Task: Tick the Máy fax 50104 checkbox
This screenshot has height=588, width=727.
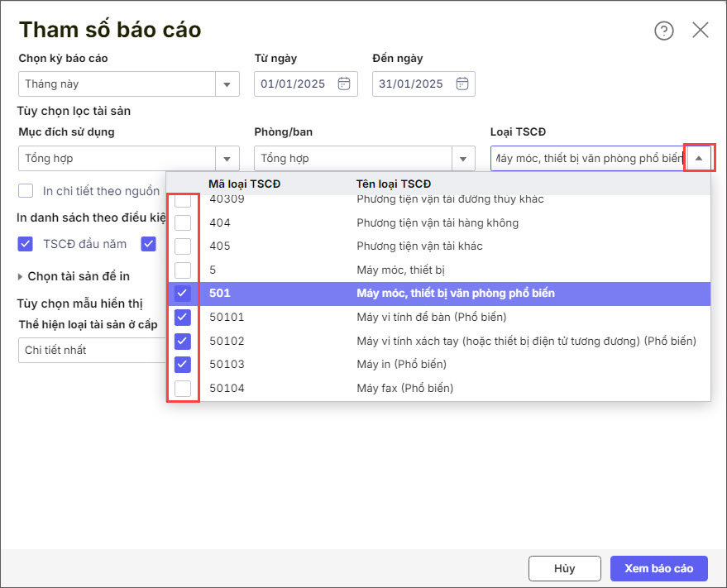Action: click(183, 388)
